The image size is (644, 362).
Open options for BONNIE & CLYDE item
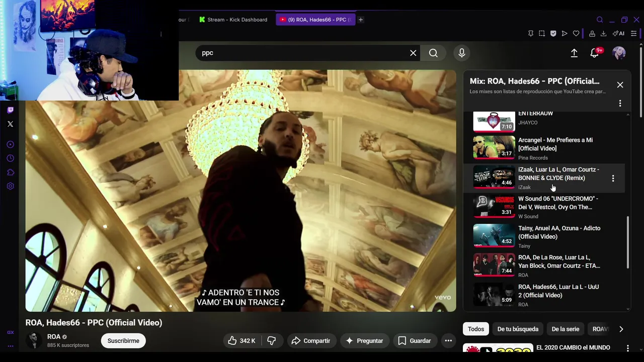click(x=613, y=178)
